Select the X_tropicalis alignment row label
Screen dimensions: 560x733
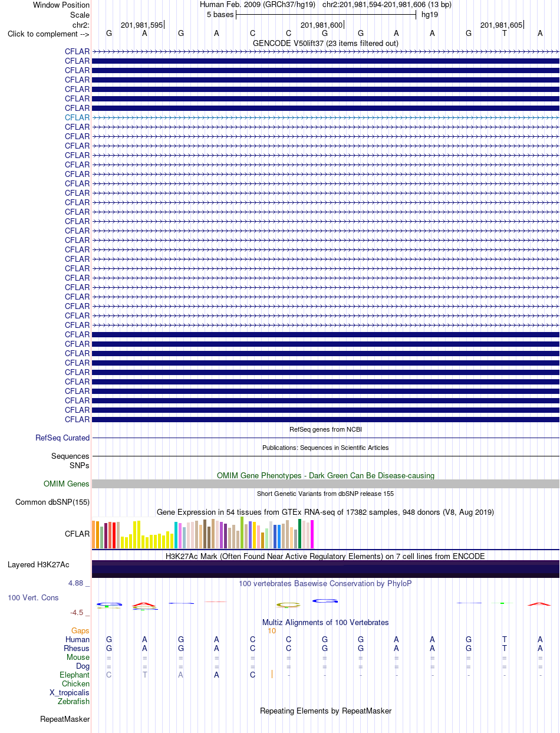70,692
